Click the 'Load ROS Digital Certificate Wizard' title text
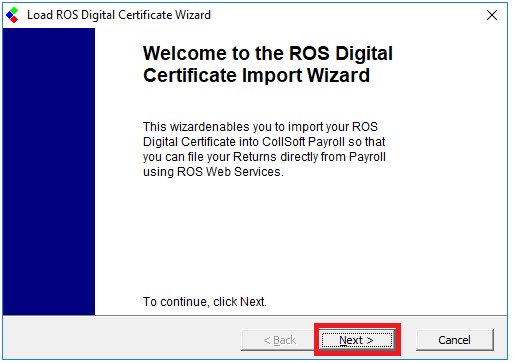The width and height of the screenshot is (513, 363). tap(119, 15)
